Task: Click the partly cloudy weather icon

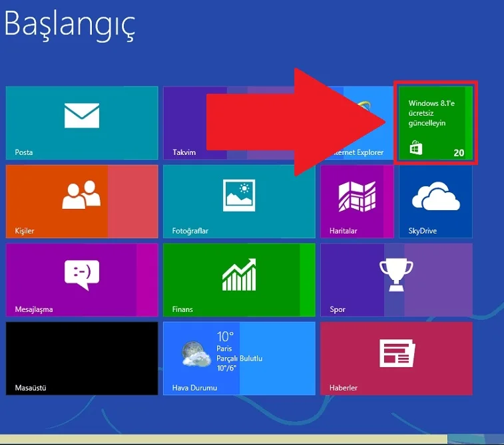Action: 198,353
